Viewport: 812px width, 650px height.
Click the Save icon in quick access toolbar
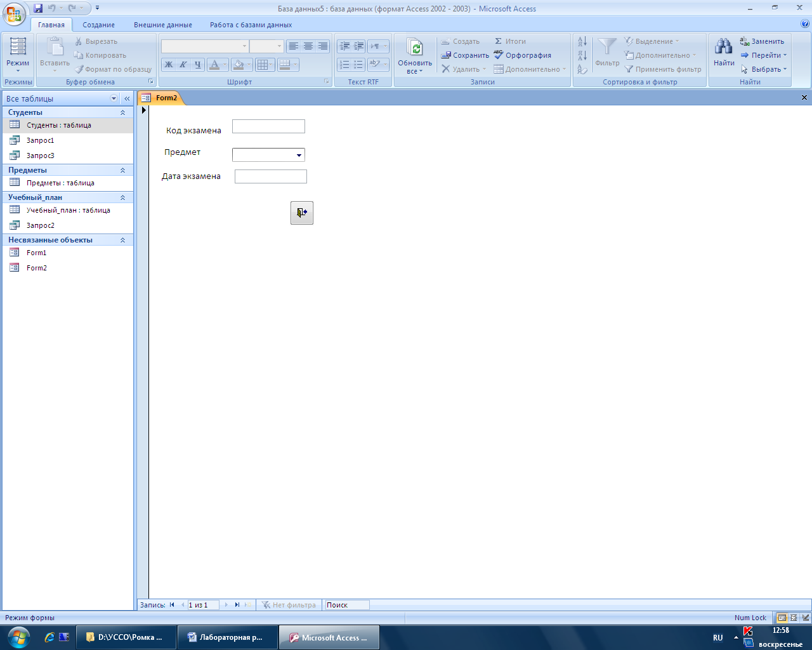tap(38, 8)
